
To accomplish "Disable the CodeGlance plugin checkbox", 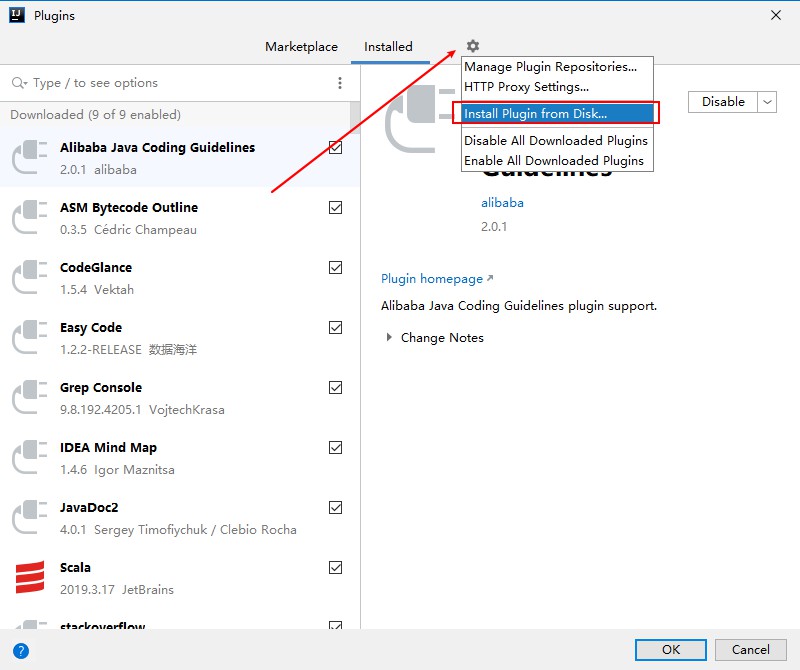I will (x=335, y=267).
